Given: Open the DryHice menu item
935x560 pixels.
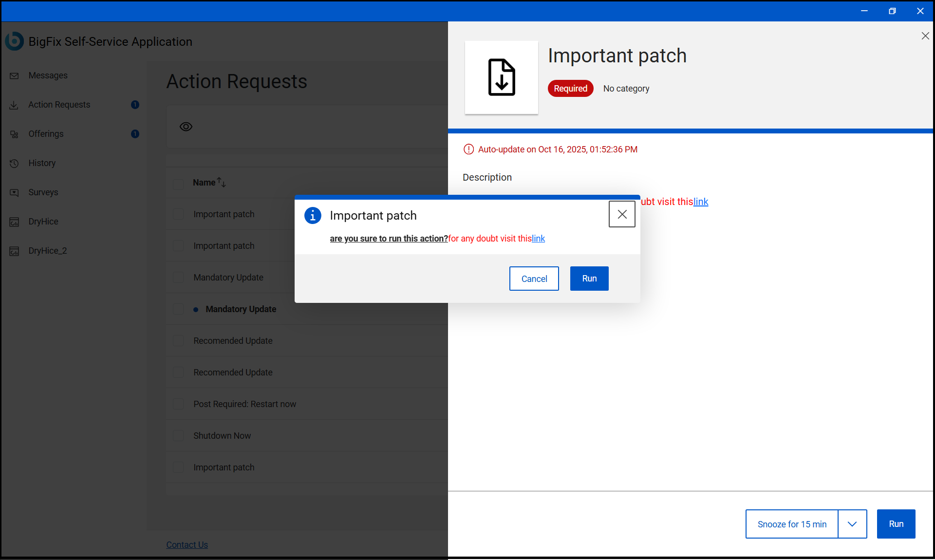Looking at the screenshot, I should tap(43, 222).
